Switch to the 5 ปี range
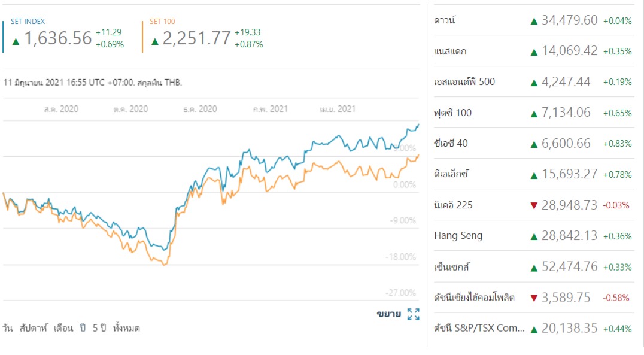The width and height of the screenshot is (644, 355). click(99, 328)
